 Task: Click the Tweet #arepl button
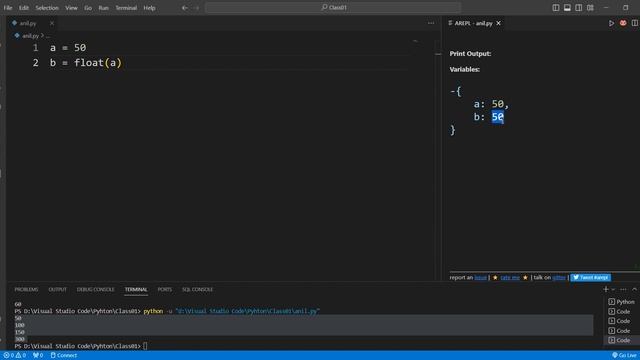coord(591,278)
